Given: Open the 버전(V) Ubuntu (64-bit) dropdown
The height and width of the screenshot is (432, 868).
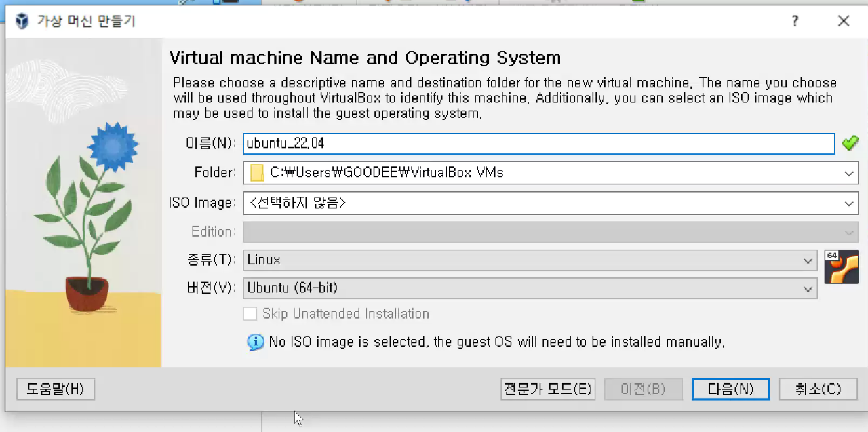Looking at the screenshot, I should (530, 288).
